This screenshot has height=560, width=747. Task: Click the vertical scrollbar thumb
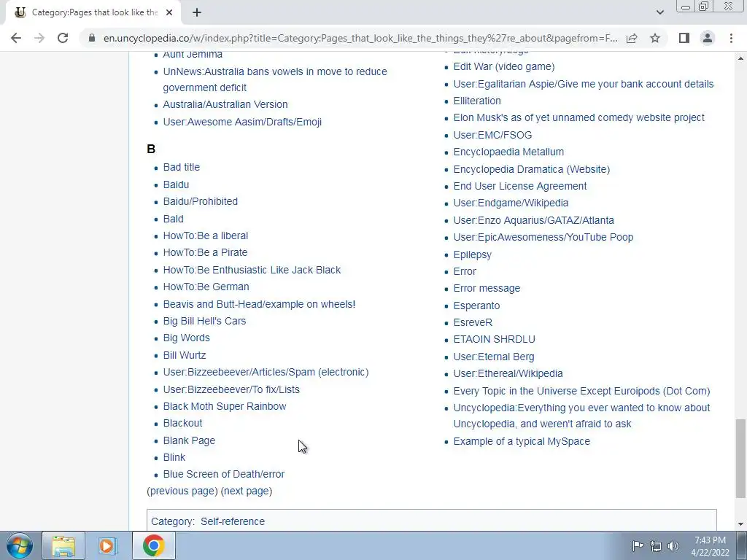click(740, 457)
